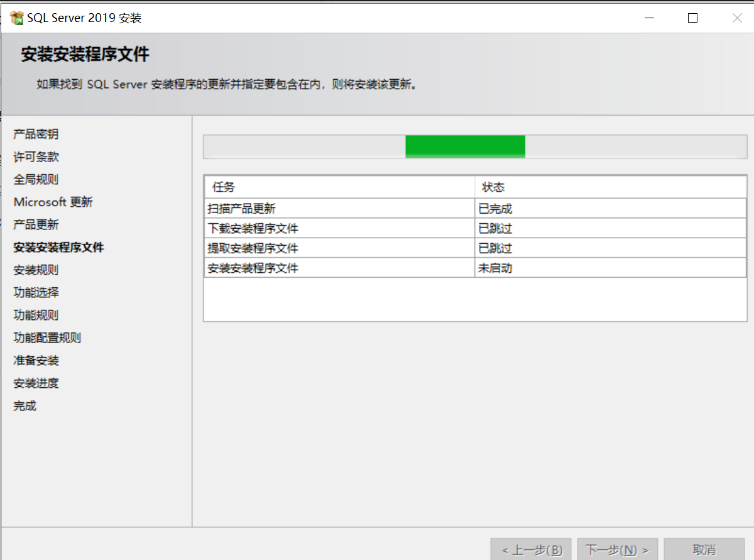Select the 许可条款 step in sidebar
Image resolution: width=754 pixels, height=560 pixels.
[x=36, y=157]
